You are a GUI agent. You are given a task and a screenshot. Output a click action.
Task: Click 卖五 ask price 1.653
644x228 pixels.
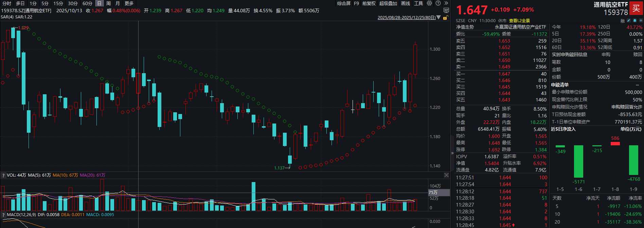pyautogui.click(x=504, y=41)
